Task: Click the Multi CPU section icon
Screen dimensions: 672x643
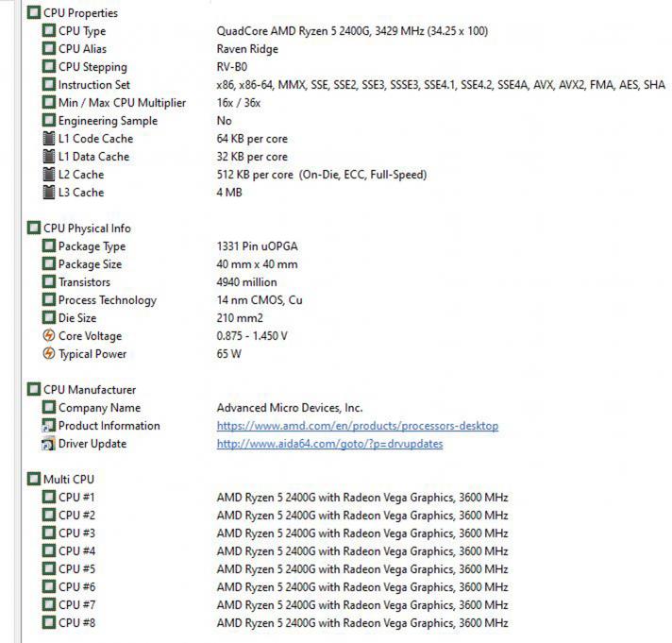Action: (x=34, y=479)
